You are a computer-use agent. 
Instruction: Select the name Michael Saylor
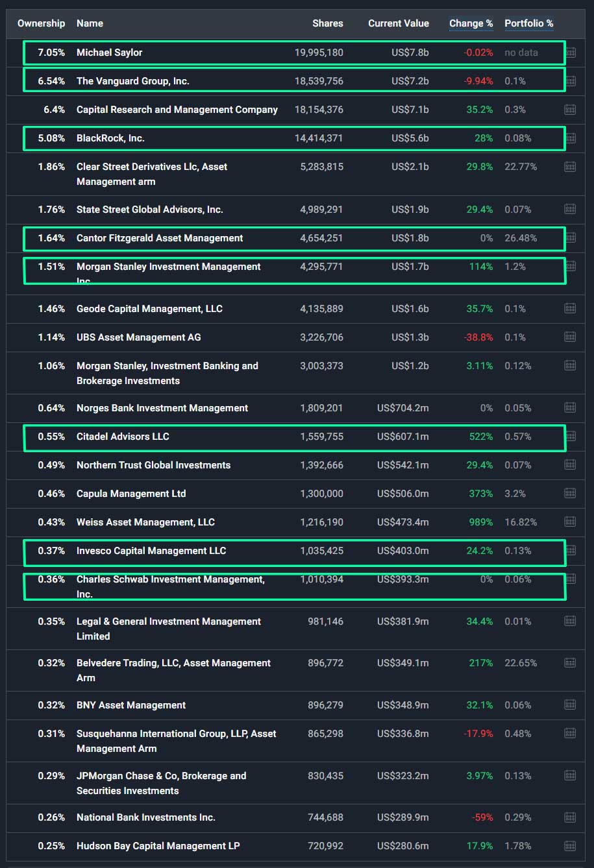coord(109,53)
